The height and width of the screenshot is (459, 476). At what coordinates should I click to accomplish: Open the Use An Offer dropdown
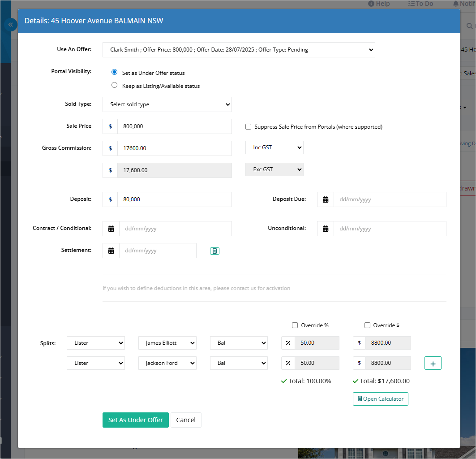click(239, 50)
